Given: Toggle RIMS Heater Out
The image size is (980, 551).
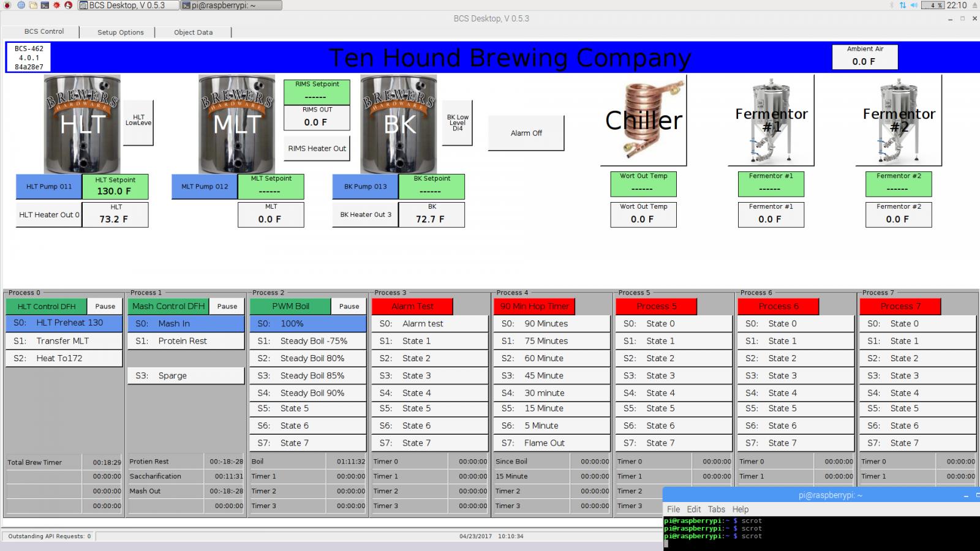Looking at the screenshot, I should pyautogui.click(x=317, y=149).
